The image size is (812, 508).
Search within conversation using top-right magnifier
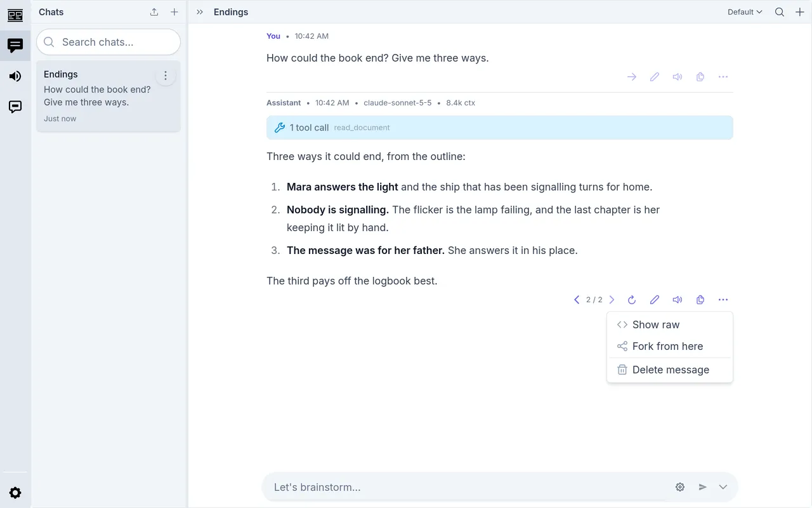(x=780, y=12)
